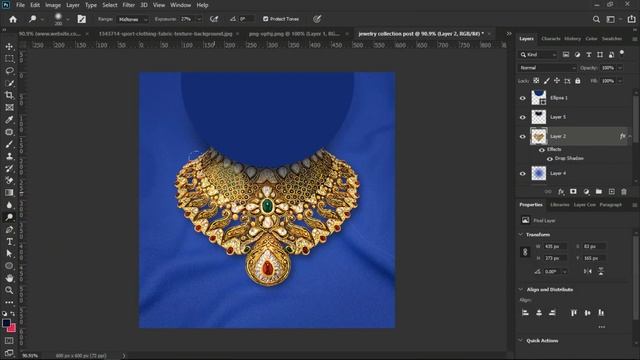Create a new group folder icon
Image resolution: width=640 pixels, height=360 pixels.
coord(599,191)
